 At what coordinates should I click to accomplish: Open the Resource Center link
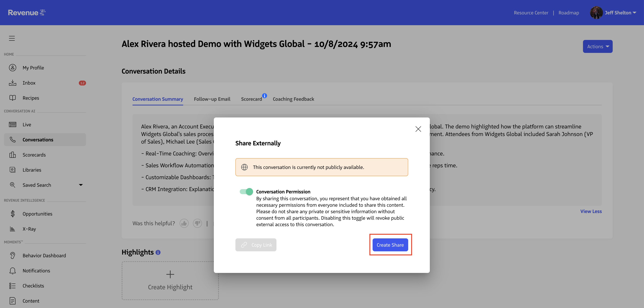pyautogui.click(x=531, y=13)
